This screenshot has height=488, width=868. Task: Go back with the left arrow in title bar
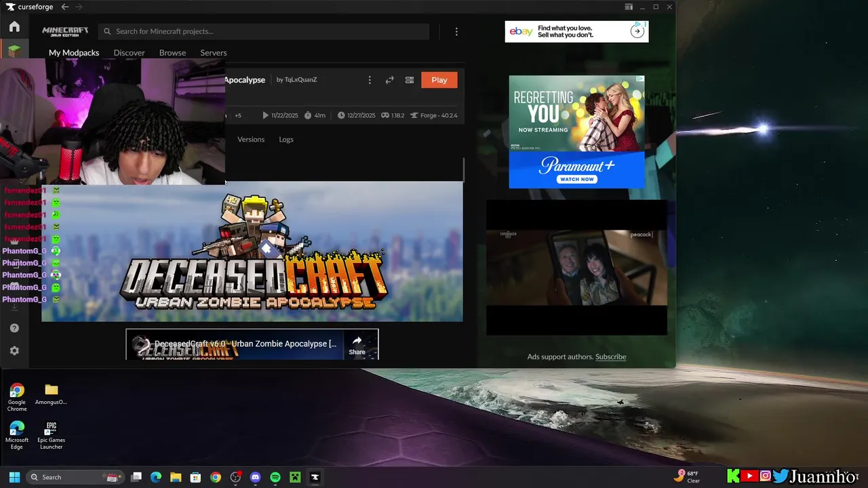(x=65, y=7)
